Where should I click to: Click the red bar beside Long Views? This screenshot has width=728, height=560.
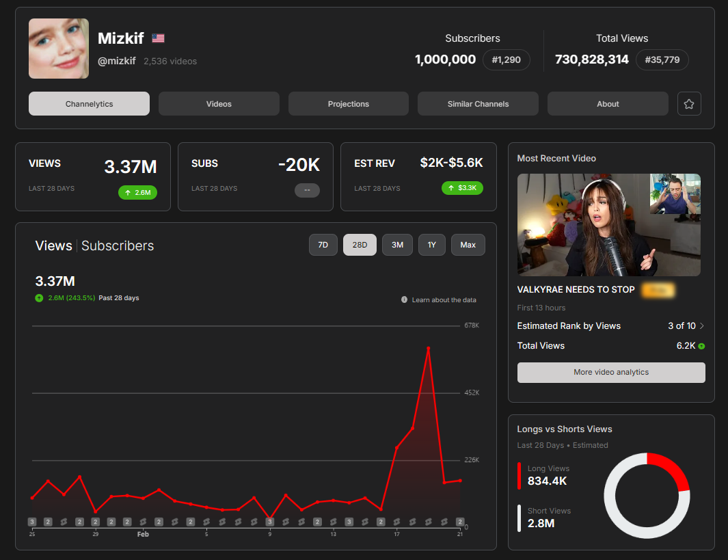pos(519,475)
